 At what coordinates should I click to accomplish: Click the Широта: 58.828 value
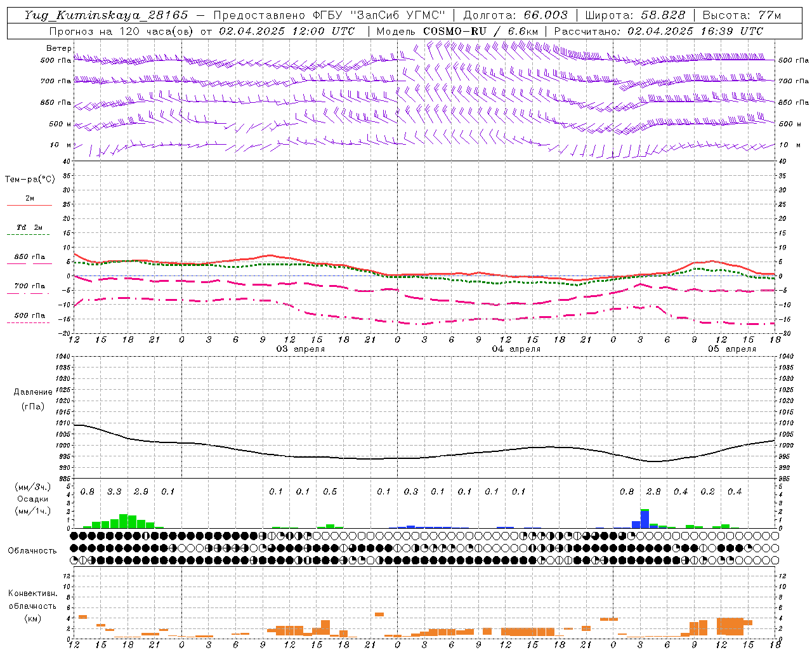635,15
